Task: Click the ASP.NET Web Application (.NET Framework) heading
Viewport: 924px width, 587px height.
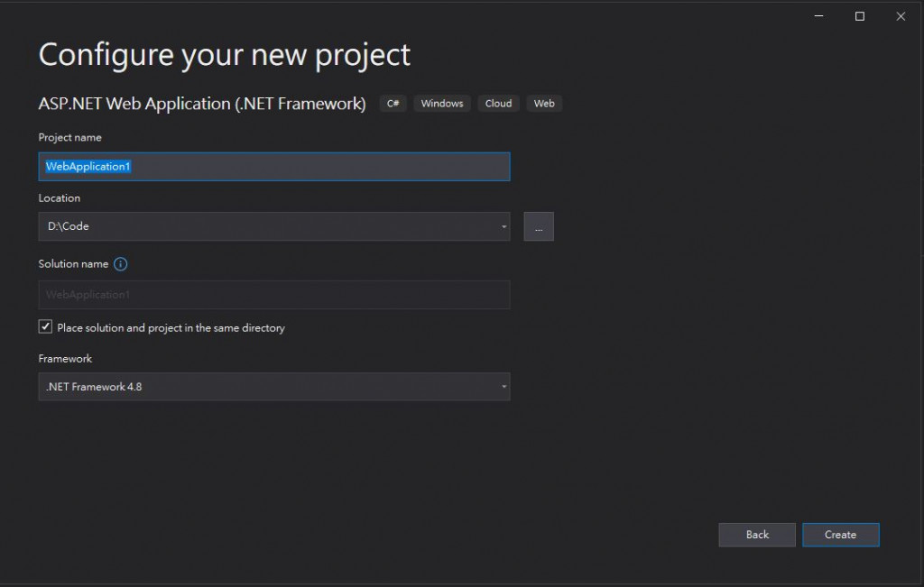Action: (x=202, y=104)
